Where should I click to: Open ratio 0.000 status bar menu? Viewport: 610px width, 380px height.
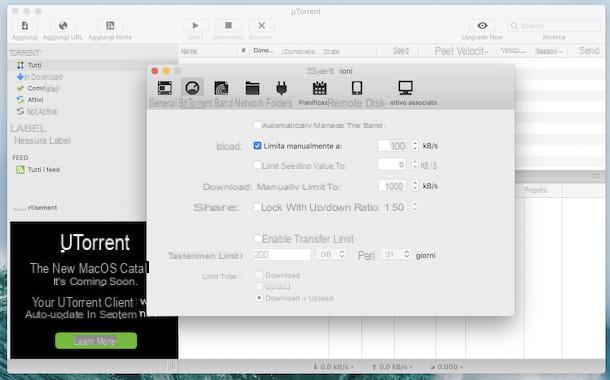[446, 367]
